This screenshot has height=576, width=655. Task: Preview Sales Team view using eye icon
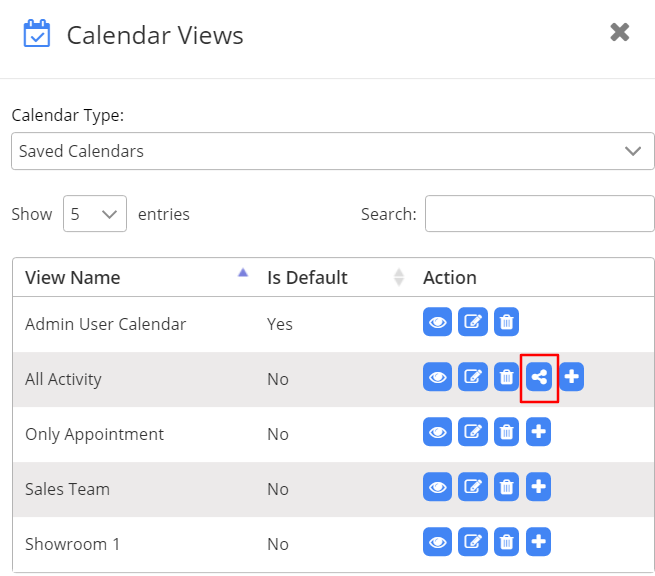tap(437, 488)
